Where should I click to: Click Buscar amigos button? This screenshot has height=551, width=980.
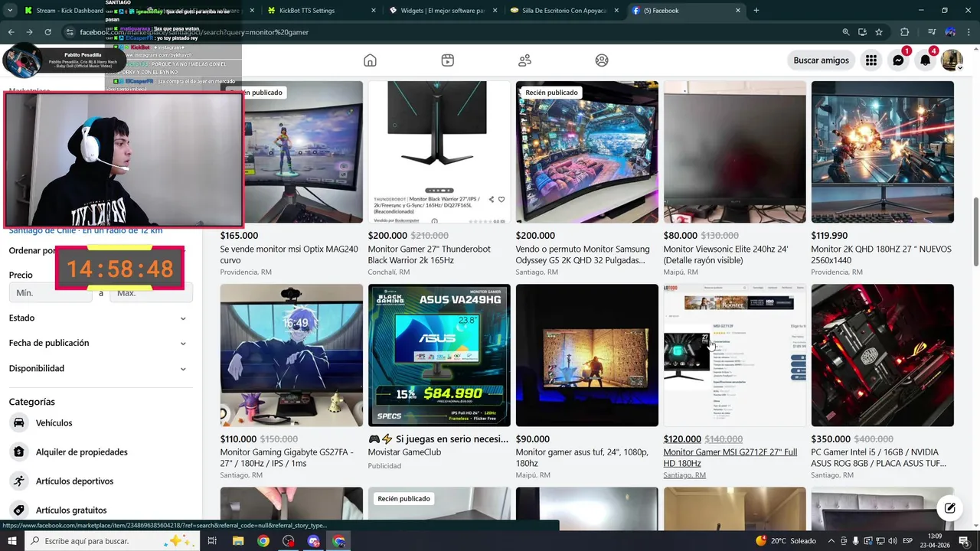coord(821,60)
